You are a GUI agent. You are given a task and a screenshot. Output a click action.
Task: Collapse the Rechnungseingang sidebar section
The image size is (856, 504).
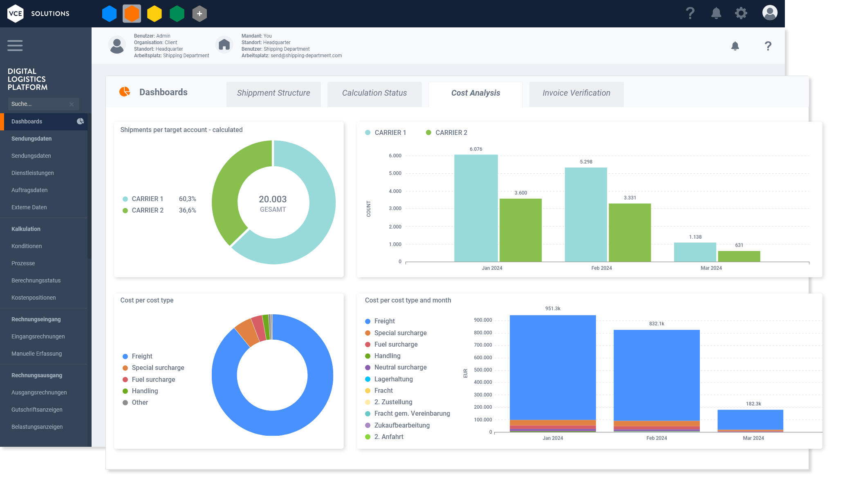[36, 319]
